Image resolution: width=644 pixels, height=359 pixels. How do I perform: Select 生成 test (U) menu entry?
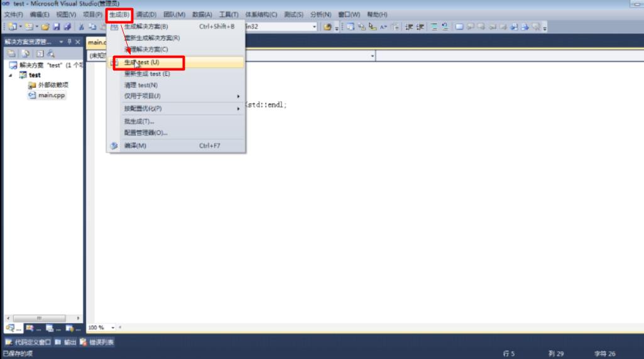177,62
